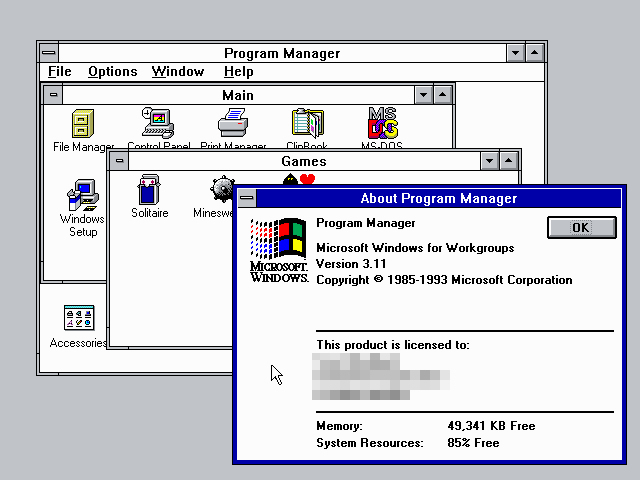This screenshot has height=480, width=640.
Task: Click the Print Manager icon
Action: click(232, 123)
